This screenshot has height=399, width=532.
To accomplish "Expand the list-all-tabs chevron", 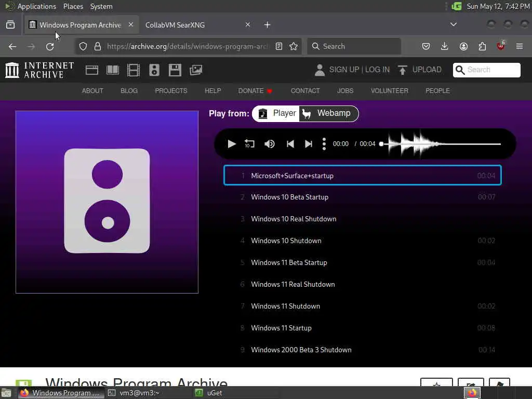I will coord(453,24).
